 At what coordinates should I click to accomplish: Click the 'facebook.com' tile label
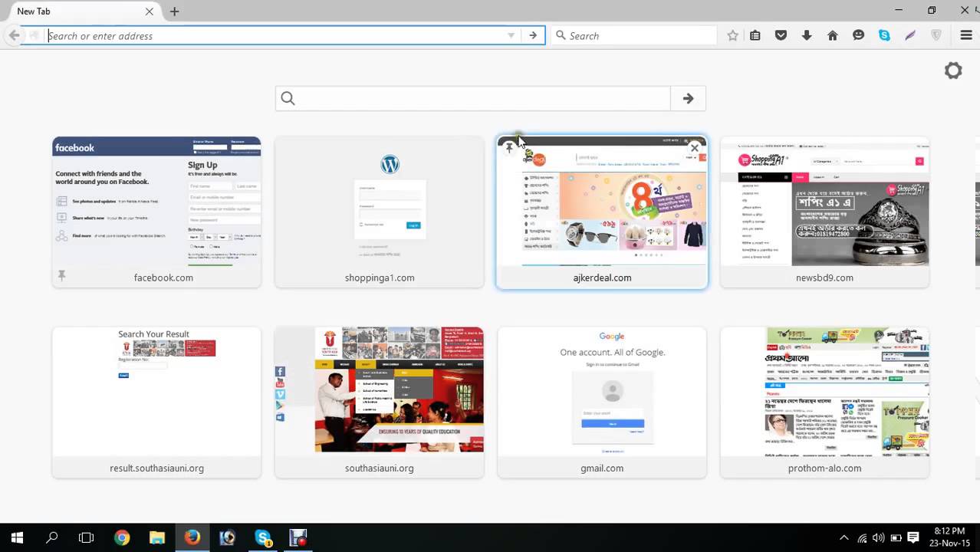[x=163, y=278]
